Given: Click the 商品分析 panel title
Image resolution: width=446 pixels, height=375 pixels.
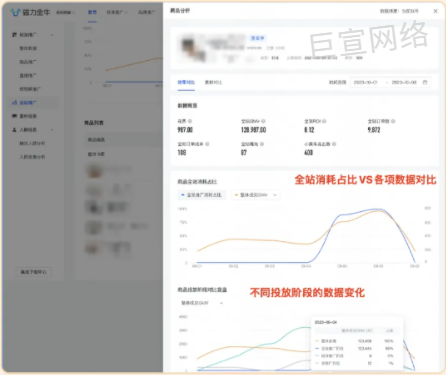Looking at the screenshot, I should click(180, 11).
